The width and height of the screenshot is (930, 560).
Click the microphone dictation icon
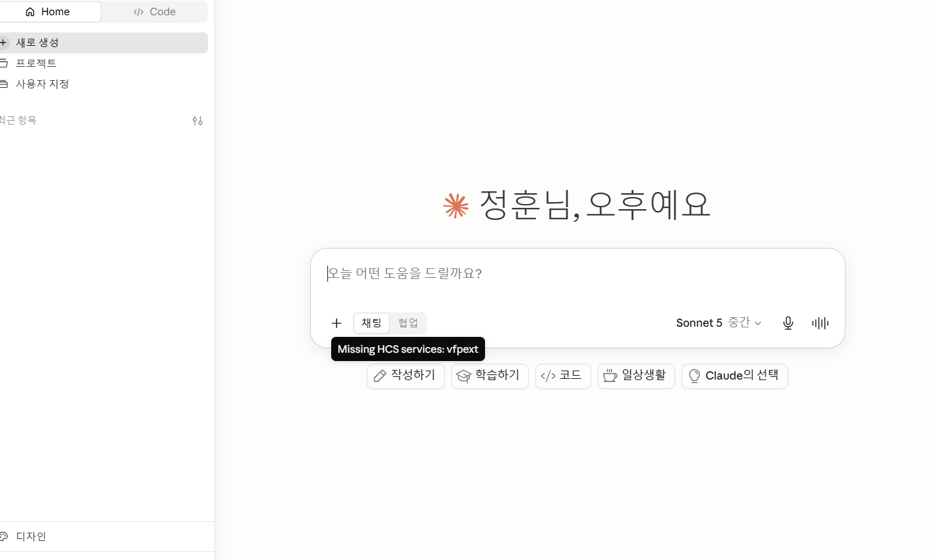pyautogui.click(x=788, y=323)
